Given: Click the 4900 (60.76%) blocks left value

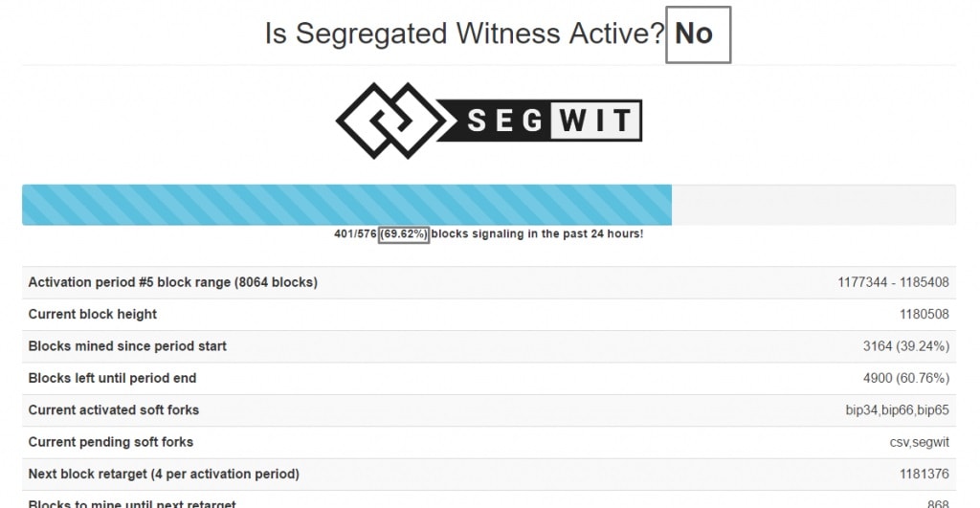Looking at the screenshot, I should point(905,378).
